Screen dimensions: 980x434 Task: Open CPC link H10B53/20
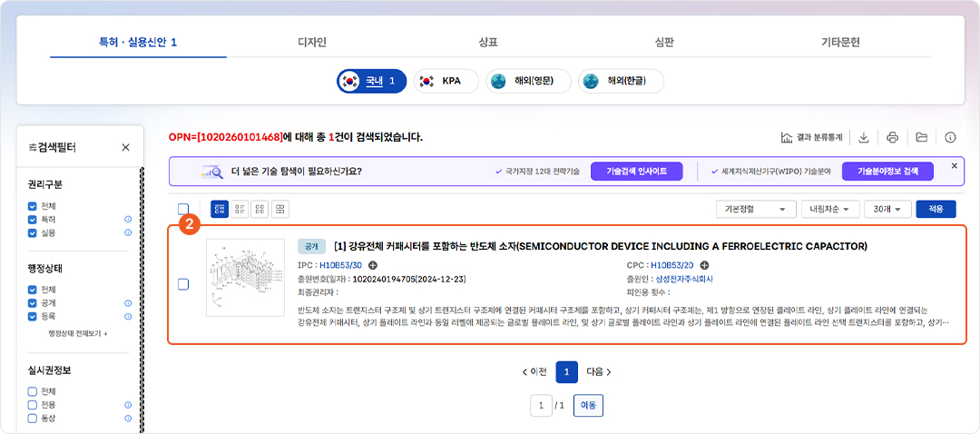672,265
